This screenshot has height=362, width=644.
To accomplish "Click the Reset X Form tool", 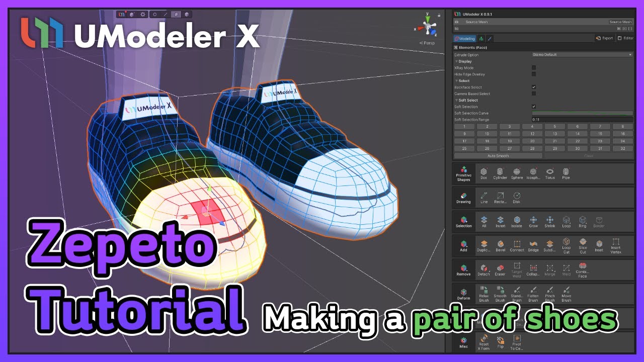I will (484, 342).
